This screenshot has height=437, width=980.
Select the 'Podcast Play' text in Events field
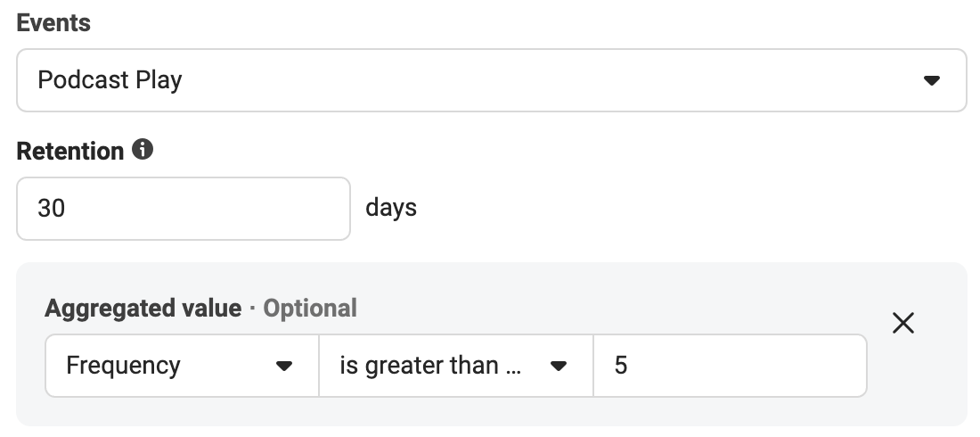click(x=110, y=80)
